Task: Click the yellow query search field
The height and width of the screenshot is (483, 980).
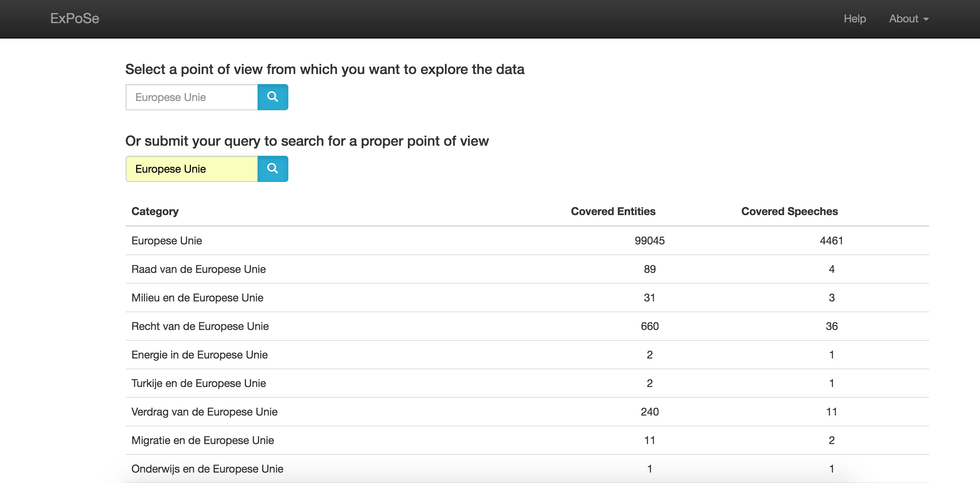Action: click(192, 169)
